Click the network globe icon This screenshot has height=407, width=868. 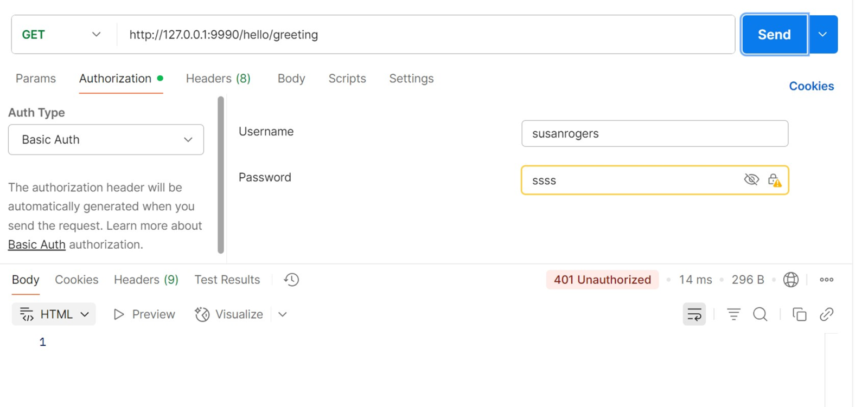click(791, 280)
